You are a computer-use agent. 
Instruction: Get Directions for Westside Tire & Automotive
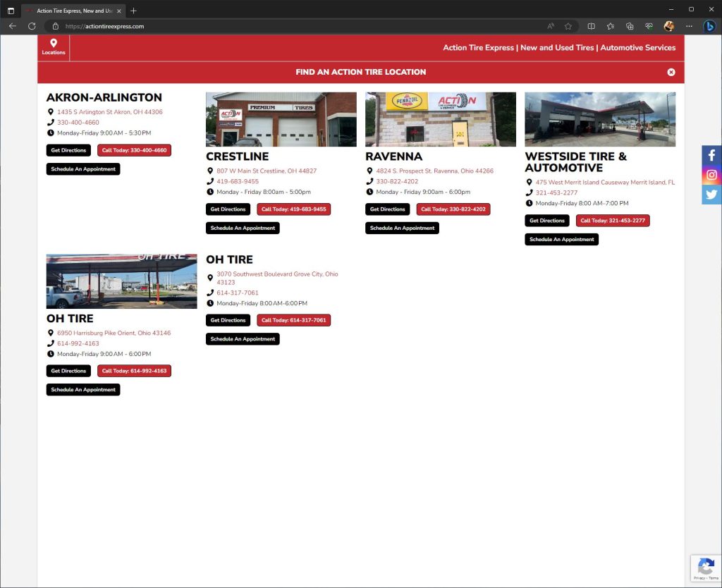pyautogui.click(x=547, y=221)
